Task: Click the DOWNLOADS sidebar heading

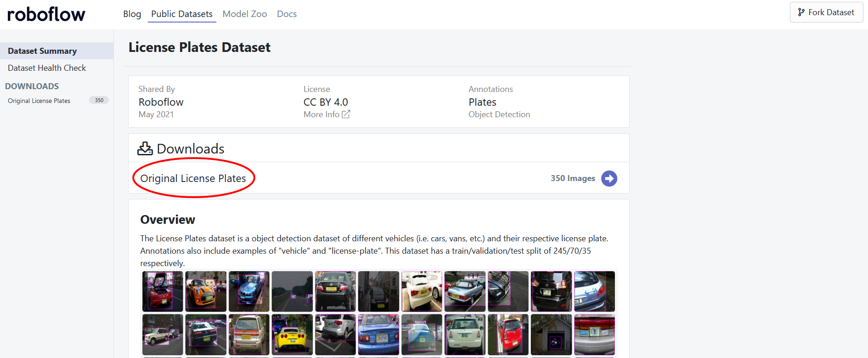Action: tap(32, 86)
